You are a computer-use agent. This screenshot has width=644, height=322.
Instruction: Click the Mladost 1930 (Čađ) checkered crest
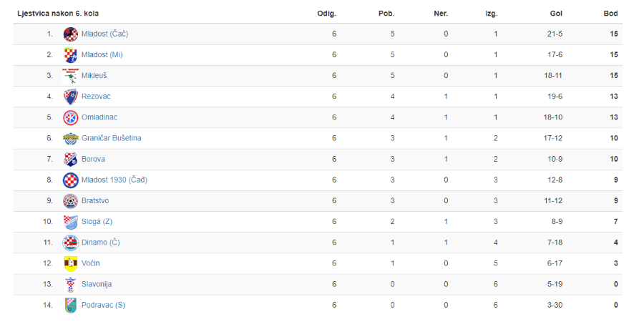click(71, 180)
